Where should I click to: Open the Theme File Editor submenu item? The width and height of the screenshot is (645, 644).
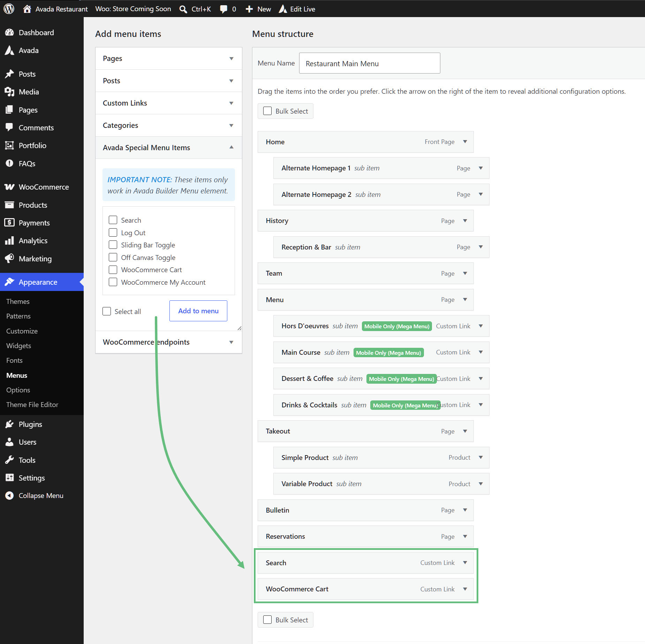coord(32,405)
